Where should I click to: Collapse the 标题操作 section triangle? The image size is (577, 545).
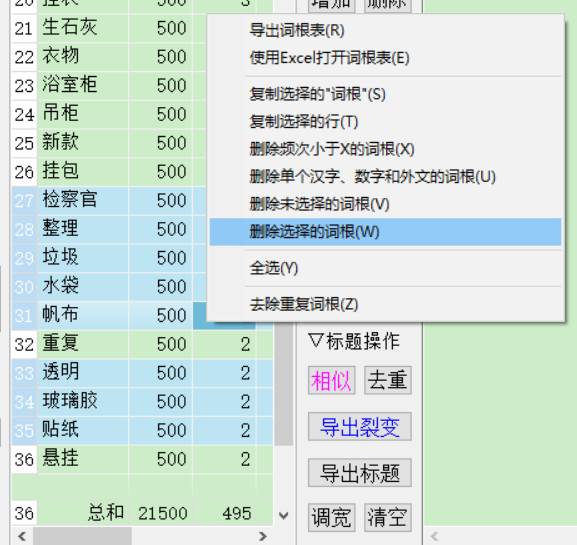point(316,341)
